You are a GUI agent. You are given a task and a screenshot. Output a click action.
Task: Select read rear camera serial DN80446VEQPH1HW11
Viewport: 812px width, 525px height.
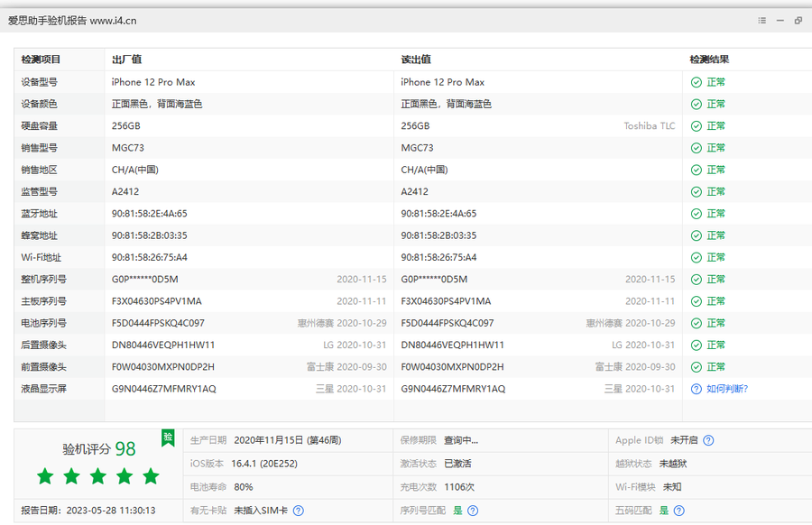452,345
